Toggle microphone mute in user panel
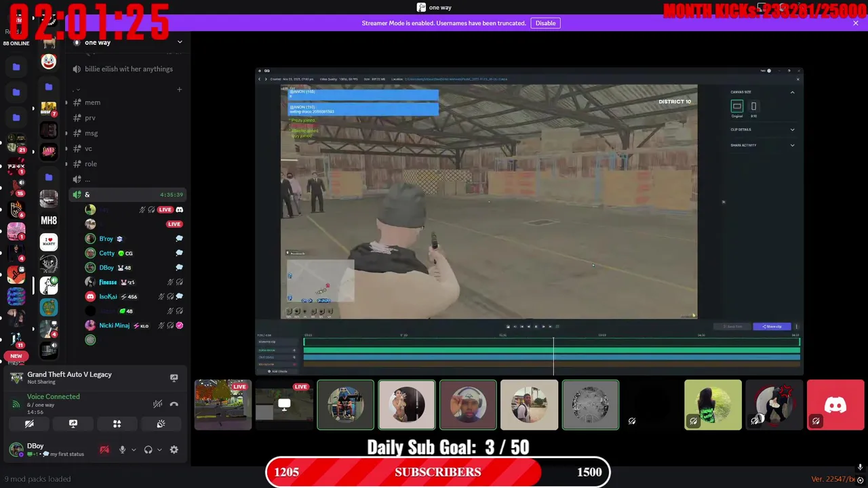Image resolution: width=868 pixels, height=488 pixels. (123, 449)
